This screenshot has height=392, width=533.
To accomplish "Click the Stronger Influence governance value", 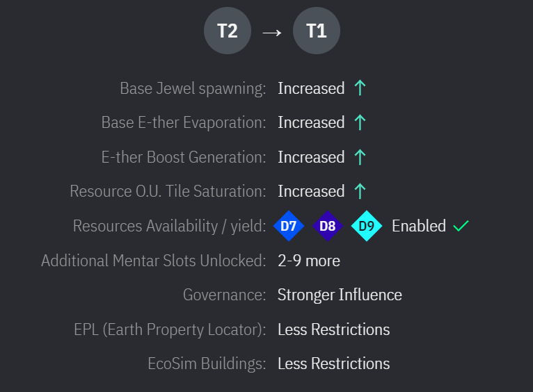I will [x=340, y=295].
